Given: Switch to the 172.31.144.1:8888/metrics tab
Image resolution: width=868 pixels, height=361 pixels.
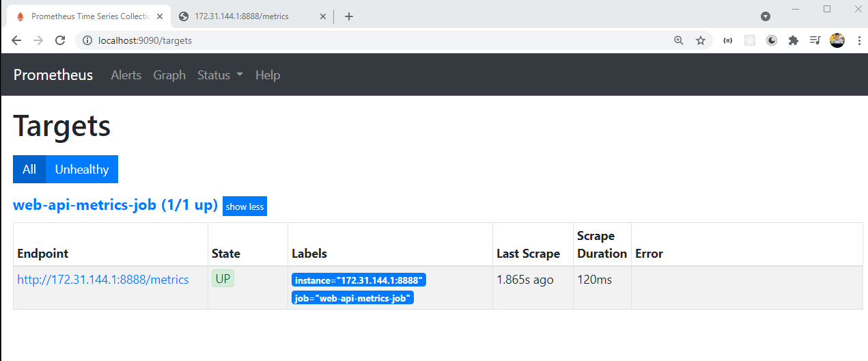Looking at the screenshot, I should (x=251, y=16).
